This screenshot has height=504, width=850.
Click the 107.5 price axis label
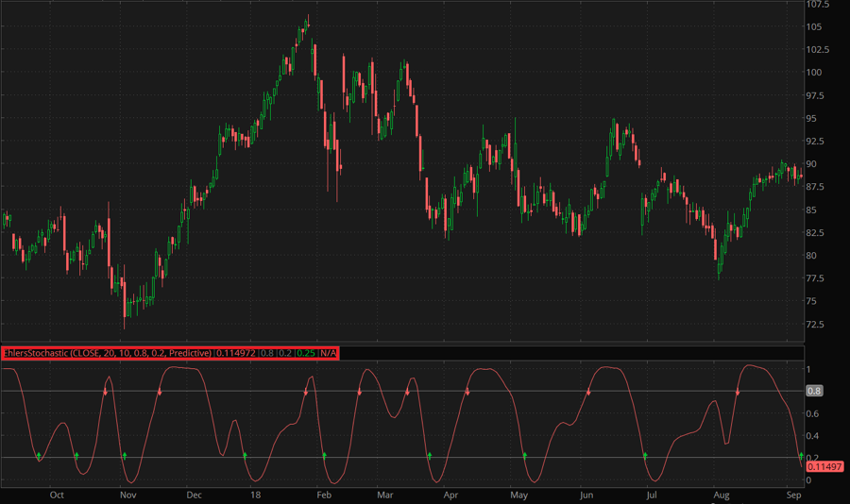(818, 5)
